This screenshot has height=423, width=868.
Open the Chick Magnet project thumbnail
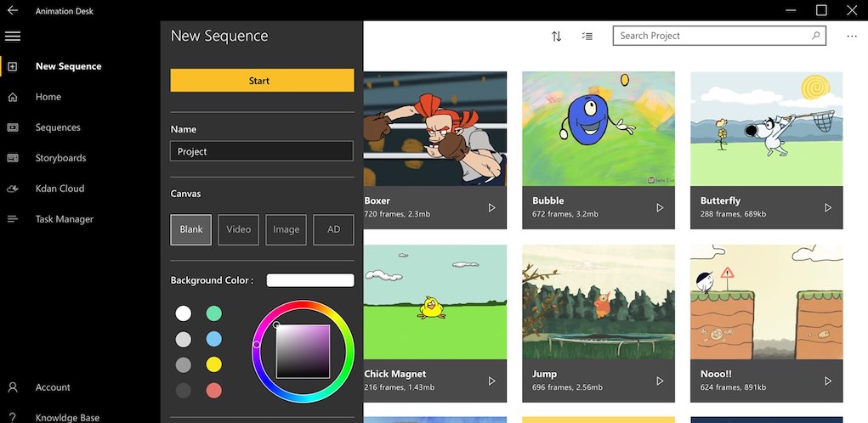(x=435, y=302)
